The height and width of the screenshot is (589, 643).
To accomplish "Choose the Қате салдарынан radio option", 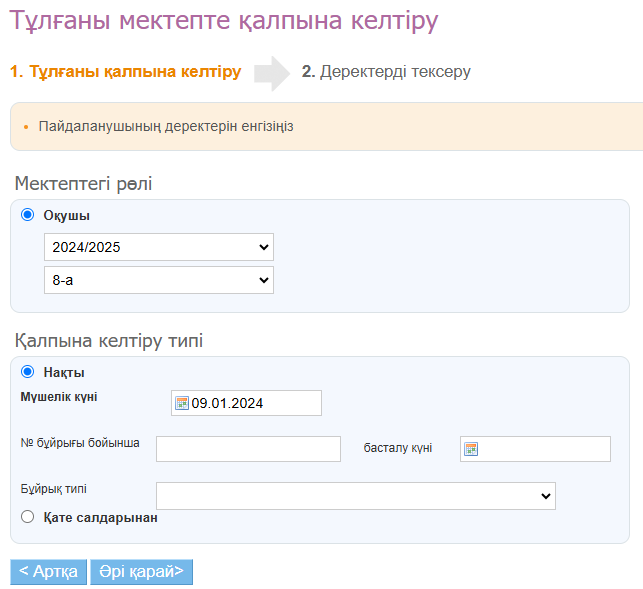I will pos(27,516).
